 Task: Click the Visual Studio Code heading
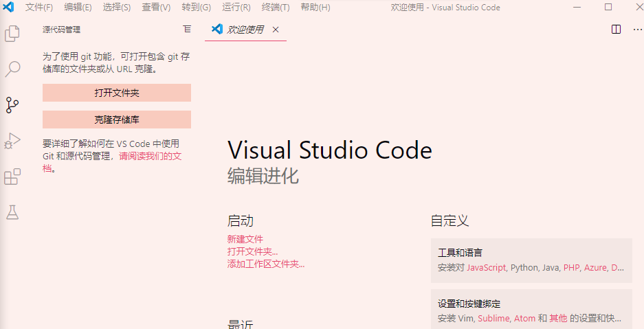pyautogui.click(x=330, y=150)
